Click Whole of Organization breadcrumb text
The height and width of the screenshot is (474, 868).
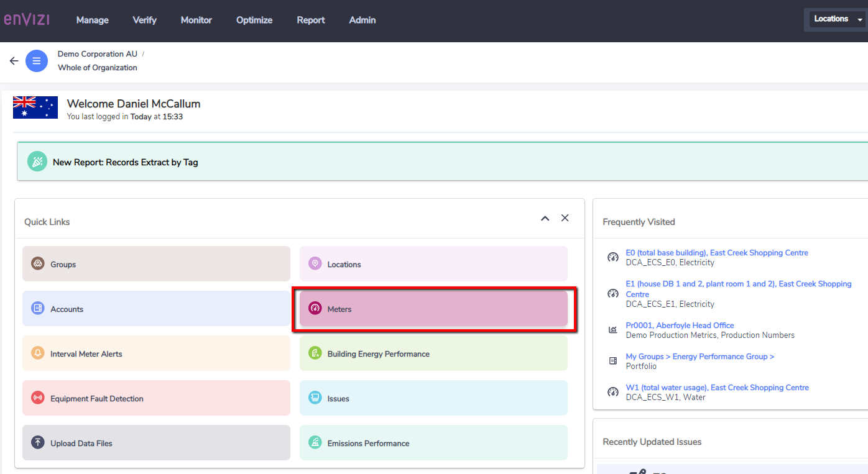point(98,68)
